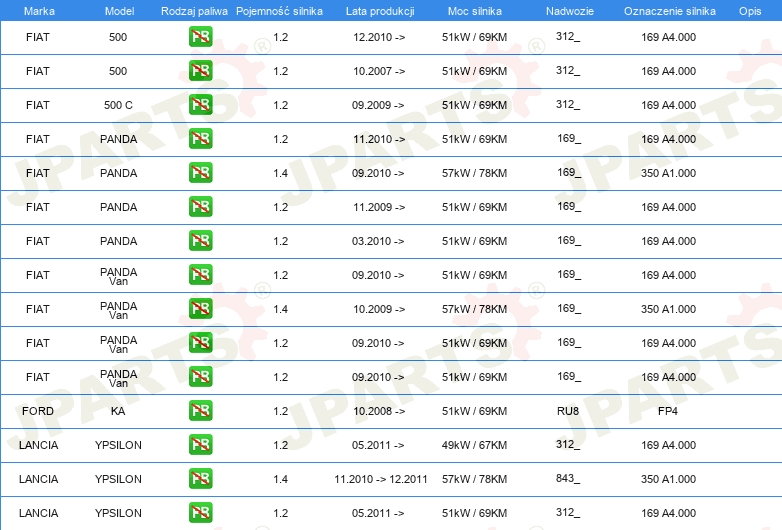Click the 11.2010 -> date in the PANDA row
The width and height of the screenshot is (782, 530).
pos(379,139)
